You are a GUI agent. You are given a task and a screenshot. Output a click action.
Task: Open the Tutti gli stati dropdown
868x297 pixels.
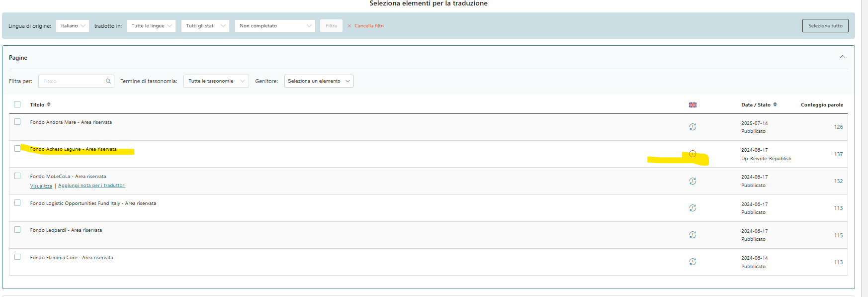point(205,26)
